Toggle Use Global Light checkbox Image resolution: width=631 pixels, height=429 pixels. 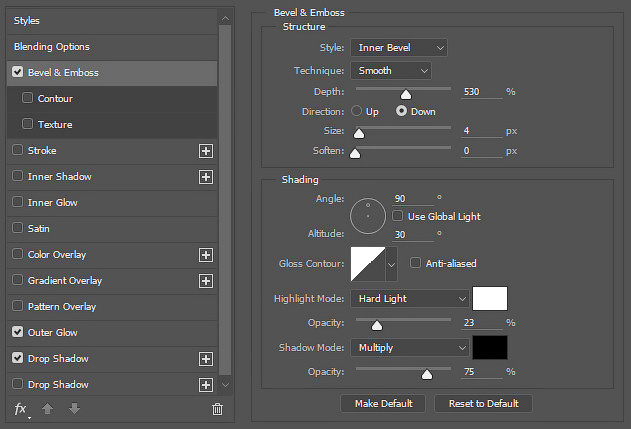[397, 216]
